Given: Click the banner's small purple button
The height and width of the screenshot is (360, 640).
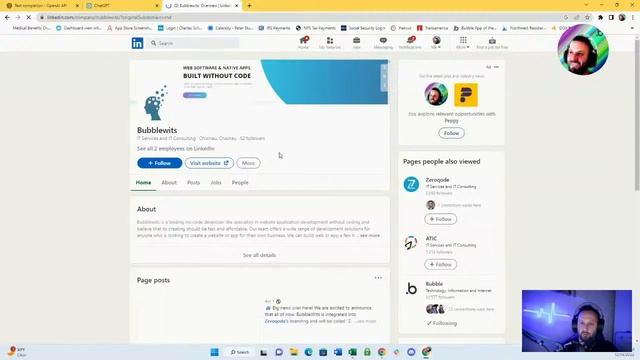Looking at the screenshot, I should coord(195,95).
